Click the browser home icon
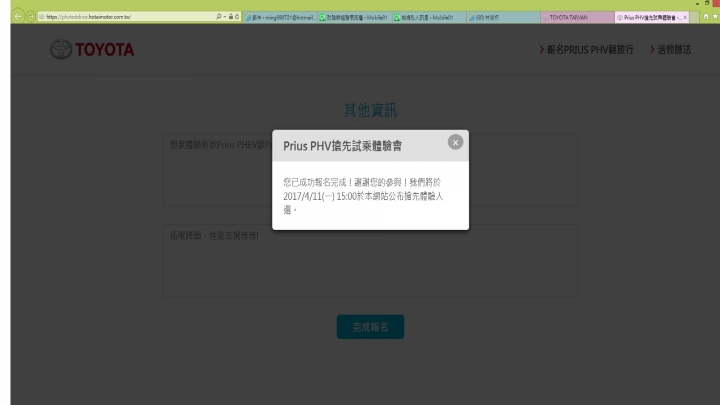This screenshot has width=720, height=405. pyautogui.click(x=706, y=17)
